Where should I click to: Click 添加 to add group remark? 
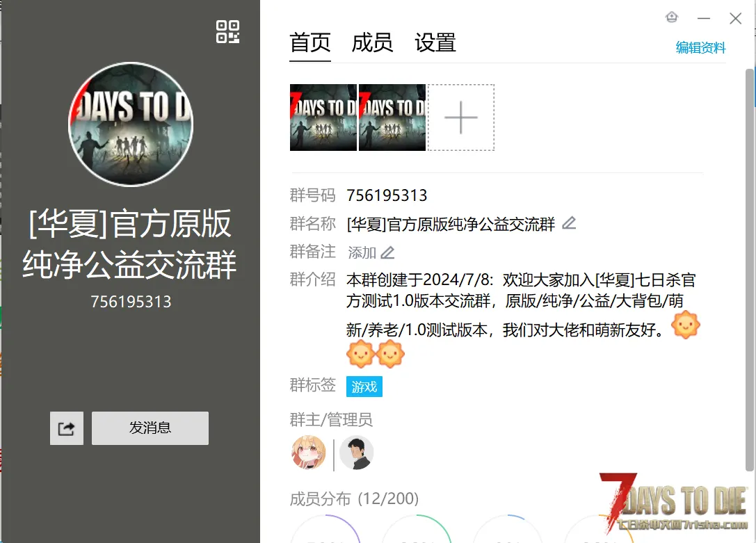362,252
